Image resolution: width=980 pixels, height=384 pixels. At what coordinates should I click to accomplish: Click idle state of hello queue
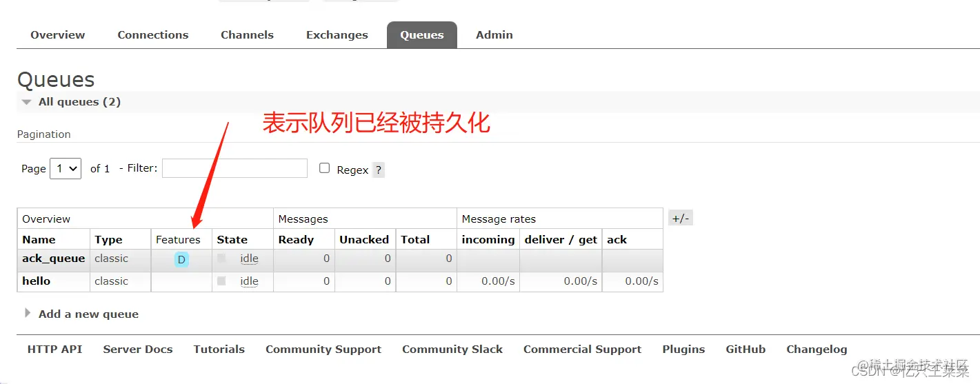pyautogui.click(x=249, y=281)
